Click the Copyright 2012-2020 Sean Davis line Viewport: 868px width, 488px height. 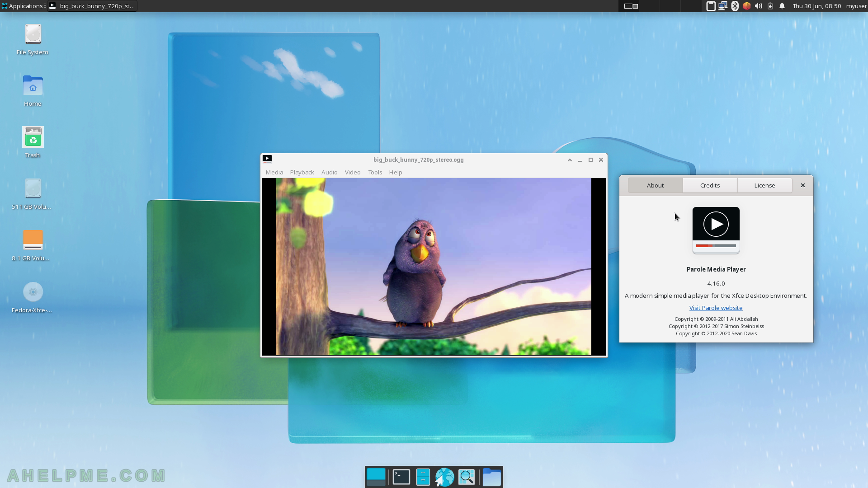tap(716, 333)
